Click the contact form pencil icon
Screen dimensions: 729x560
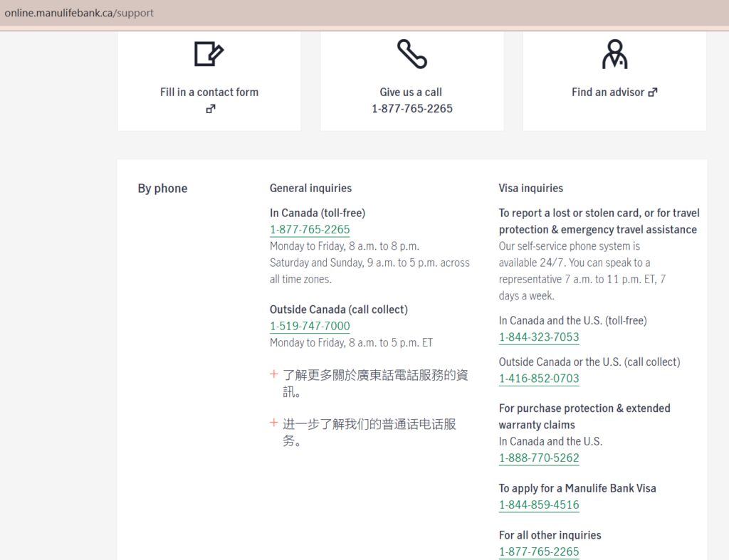pyautogui.click(x=209, y=54)
